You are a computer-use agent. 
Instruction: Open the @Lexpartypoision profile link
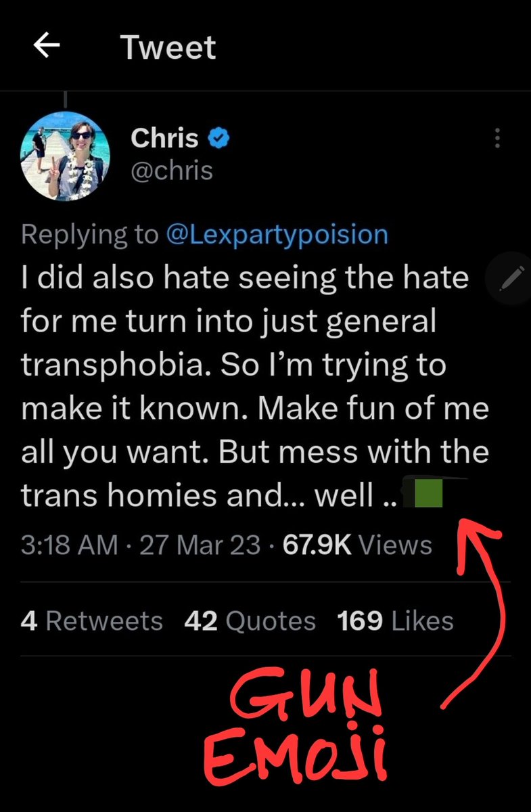tap(277, 234)
